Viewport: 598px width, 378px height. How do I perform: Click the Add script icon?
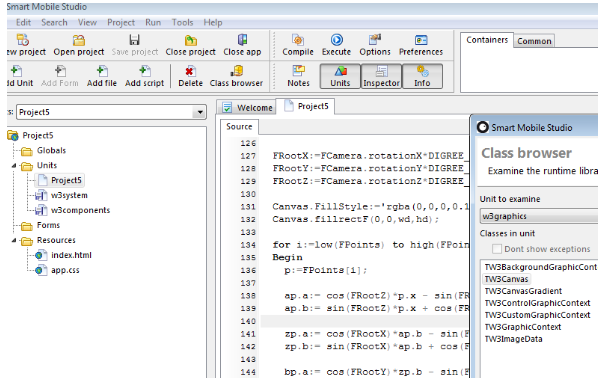click(x=145, y=71)
